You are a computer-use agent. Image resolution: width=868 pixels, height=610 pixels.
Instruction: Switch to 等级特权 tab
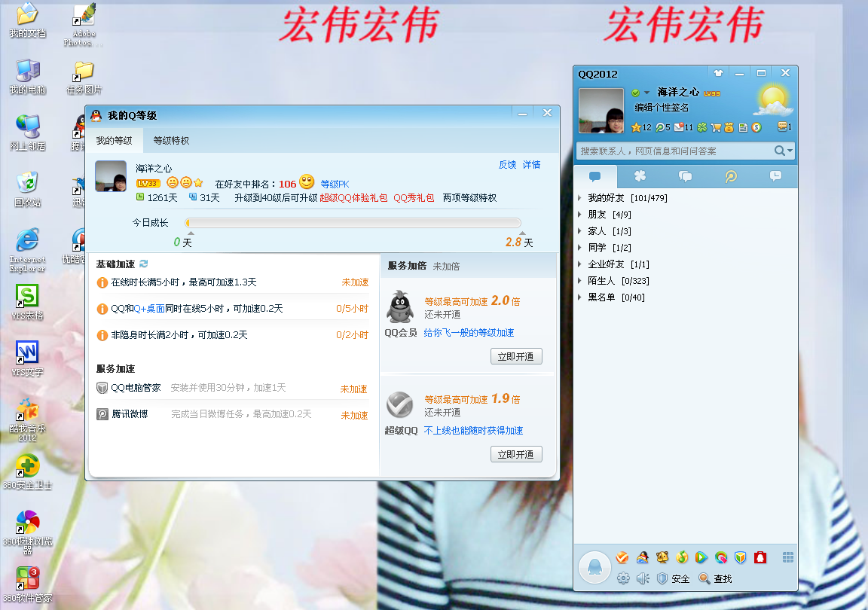point(171,141)
